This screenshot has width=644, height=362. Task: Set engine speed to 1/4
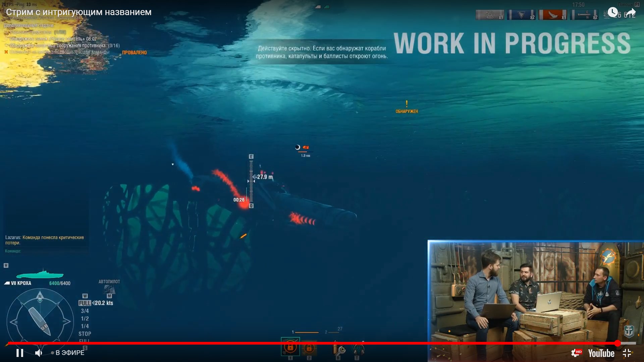pos(85,326)
